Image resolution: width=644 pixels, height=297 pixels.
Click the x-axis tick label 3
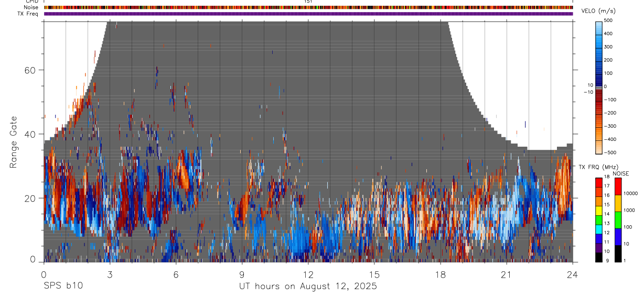(110, 274)
